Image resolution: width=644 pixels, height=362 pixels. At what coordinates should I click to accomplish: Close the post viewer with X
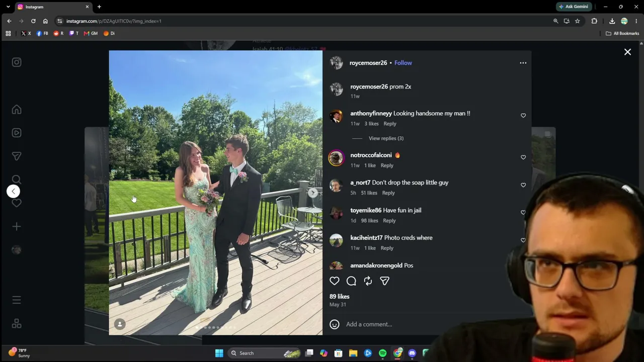[627, 52]
